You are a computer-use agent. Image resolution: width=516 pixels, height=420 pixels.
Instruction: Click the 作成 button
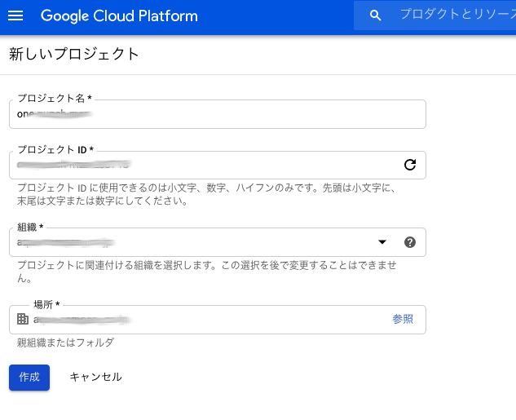coord(29,378)
